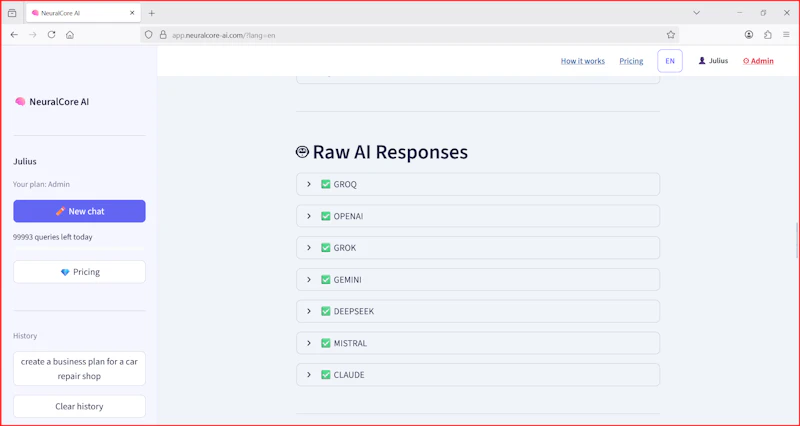
Task: Click the tracking protection shield icon
Action: [x=148, y=35]
